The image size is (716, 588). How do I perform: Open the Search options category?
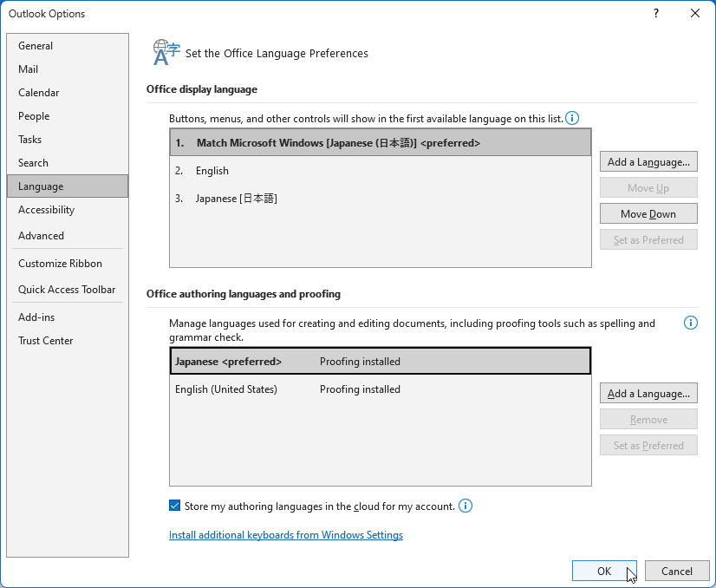point(68,163)
